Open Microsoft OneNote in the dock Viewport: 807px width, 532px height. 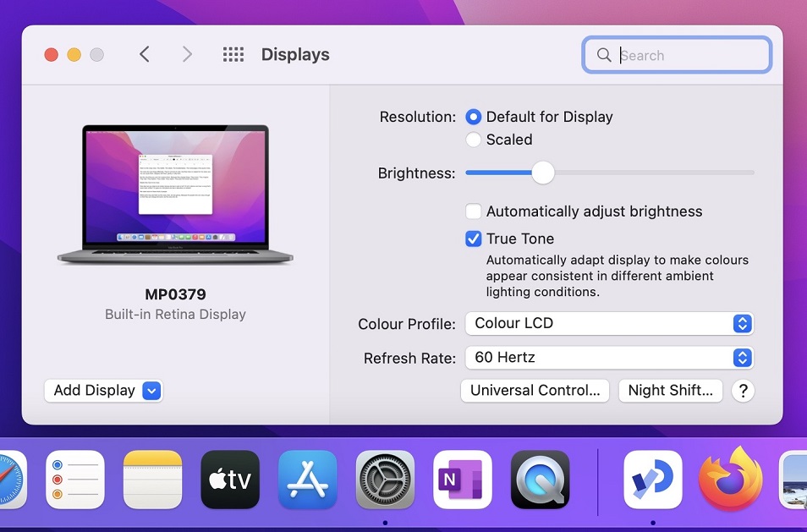click(x=462, y=480)
